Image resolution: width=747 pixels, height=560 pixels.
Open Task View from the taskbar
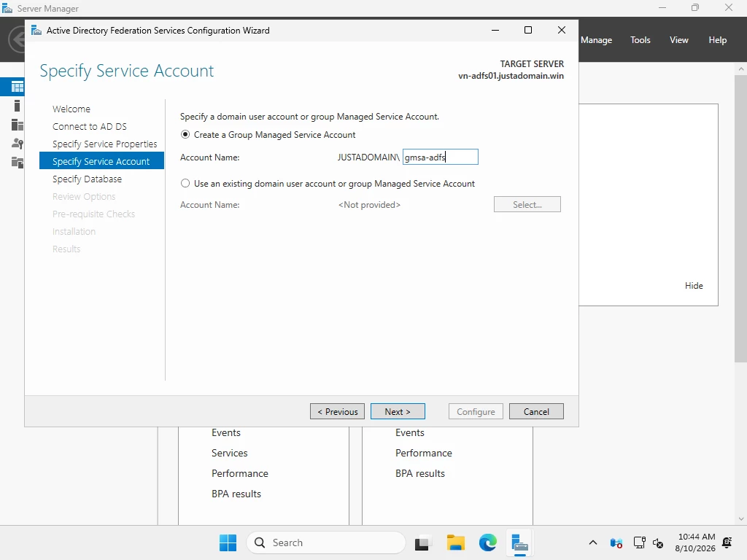[422, 542]
